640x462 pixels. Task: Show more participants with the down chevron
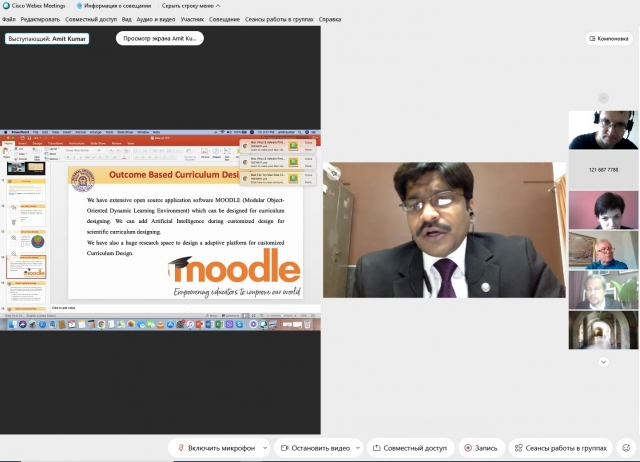pyautogui.click(x=603, y=362)
